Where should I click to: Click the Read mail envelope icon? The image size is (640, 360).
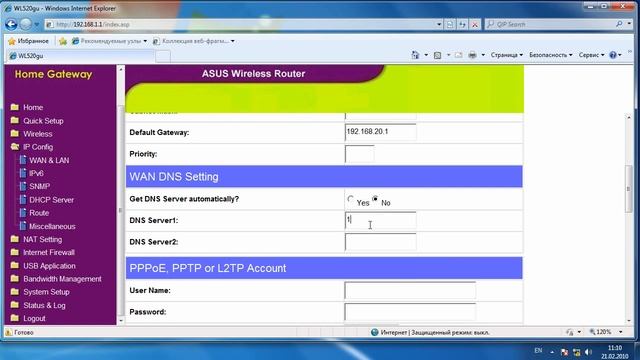(458, 55)
